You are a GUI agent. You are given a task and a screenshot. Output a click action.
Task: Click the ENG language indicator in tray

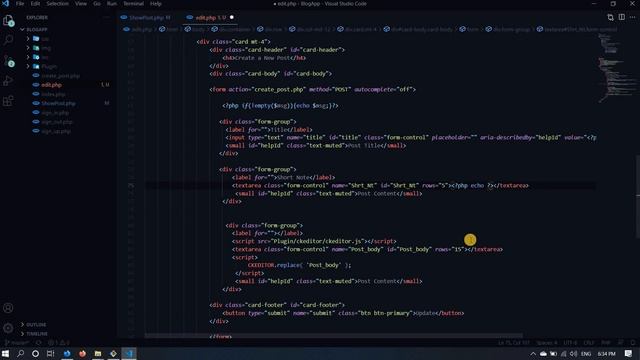click(x=586, y=354)
